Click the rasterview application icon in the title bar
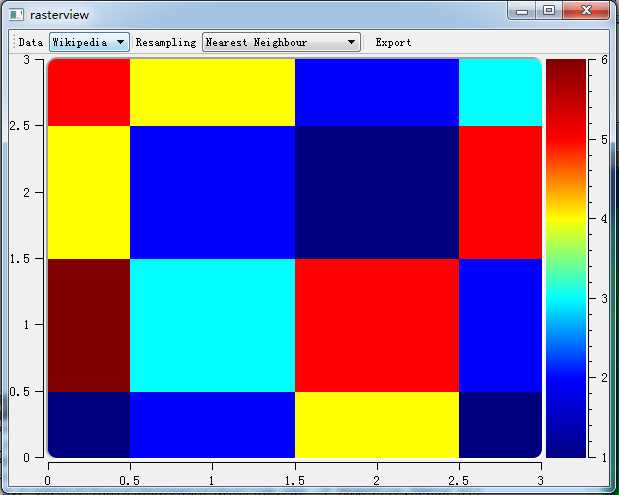The height and width of the screenshot is (495, 619). (x=17, y=15)
